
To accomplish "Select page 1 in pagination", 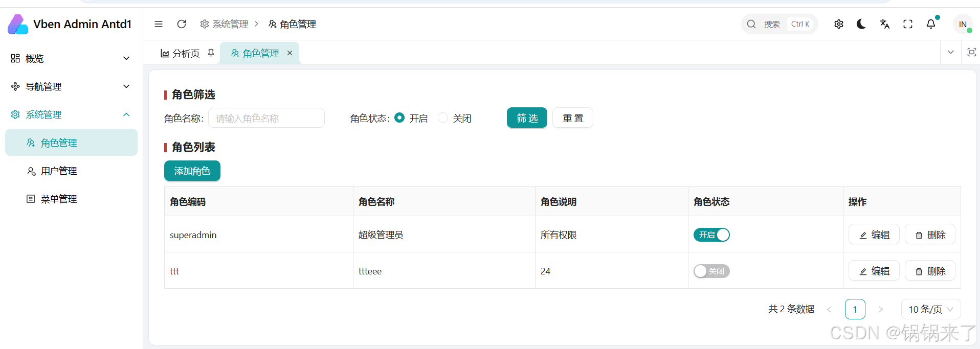I will [855, 309].
